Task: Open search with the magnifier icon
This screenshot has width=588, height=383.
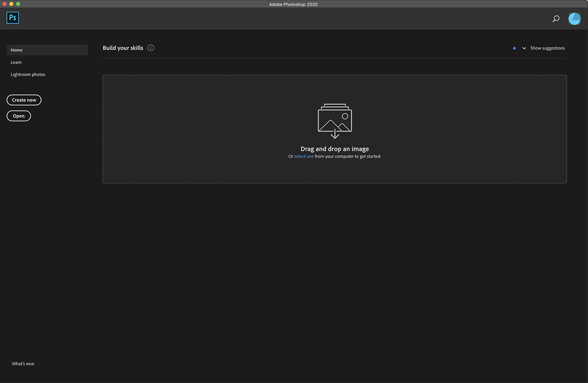Action: point(556,19)
